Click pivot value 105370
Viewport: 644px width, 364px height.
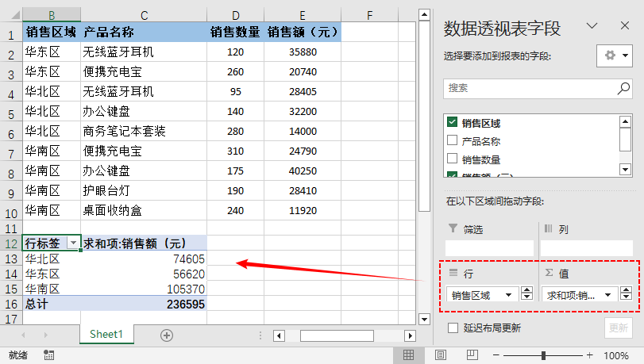tap(144, 289)
